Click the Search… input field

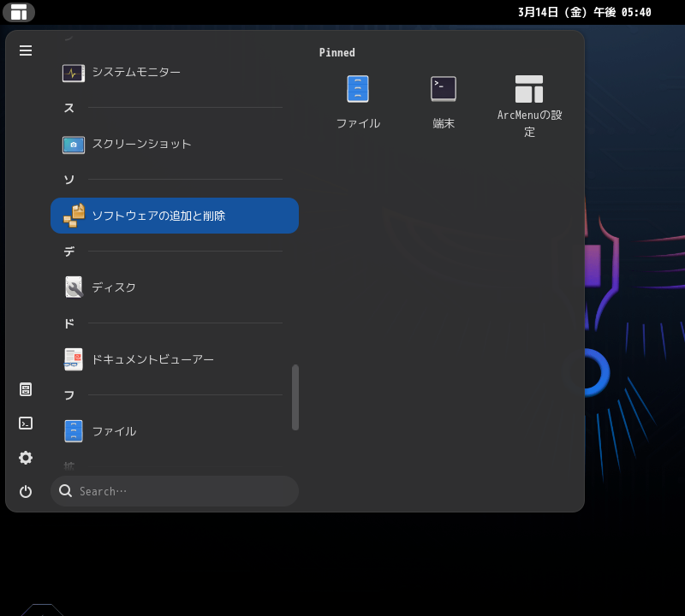coord(175,491)
